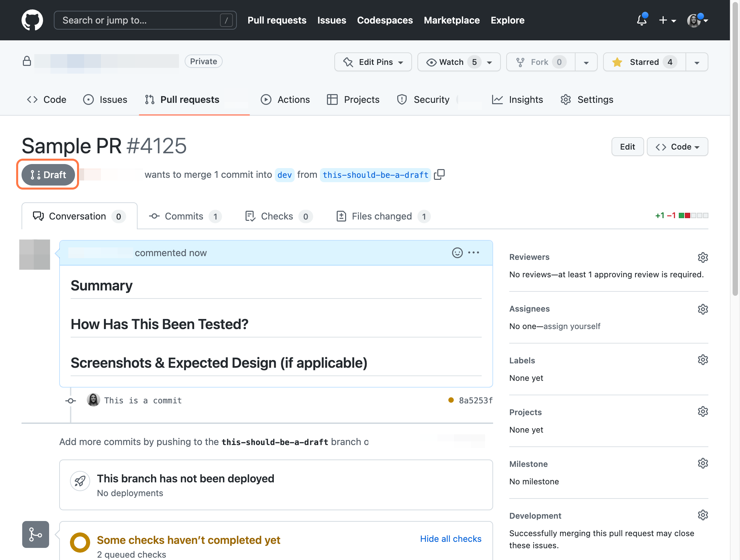Click the rocket deployment icon
Viewport: 740px width, 560px height.
(80, 481)
